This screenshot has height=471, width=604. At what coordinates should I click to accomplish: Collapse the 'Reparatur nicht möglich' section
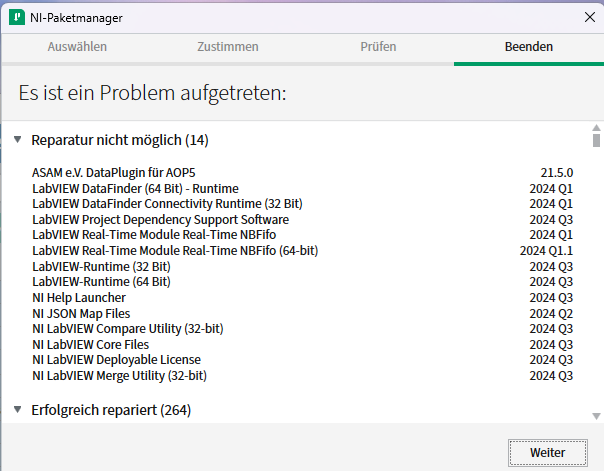point(18,140)
